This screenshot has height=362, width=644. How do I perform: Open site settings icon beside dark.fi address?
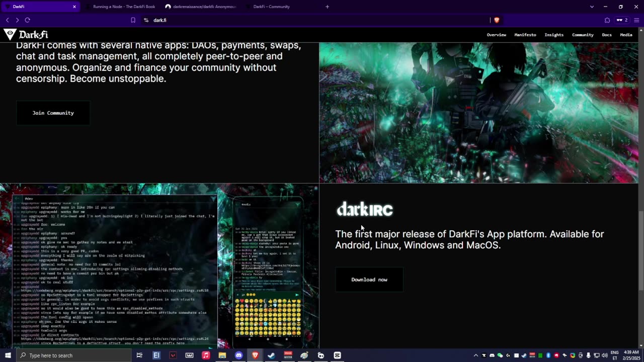[x=146, y=20]
